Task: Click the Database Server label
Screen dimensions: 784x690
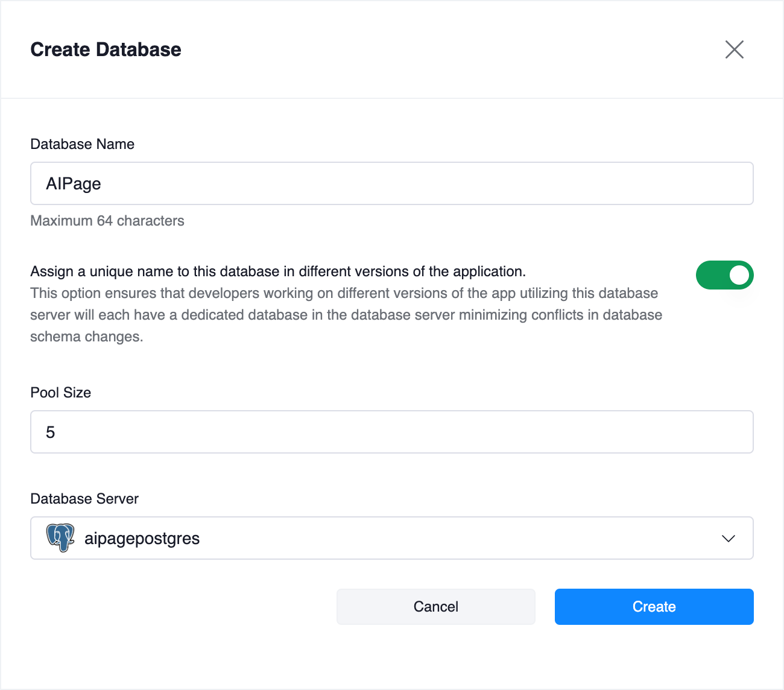Action: [84, 499]
